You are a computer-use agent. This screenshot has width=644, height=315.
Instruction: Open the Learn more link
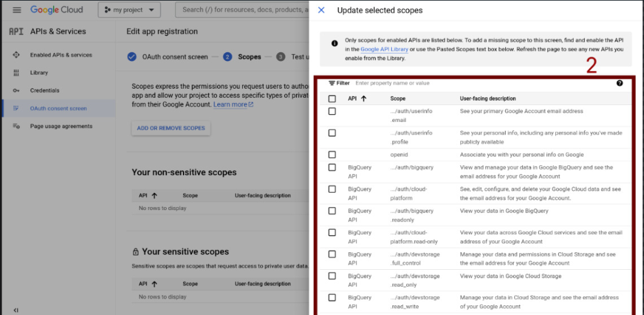click(234, 105)
